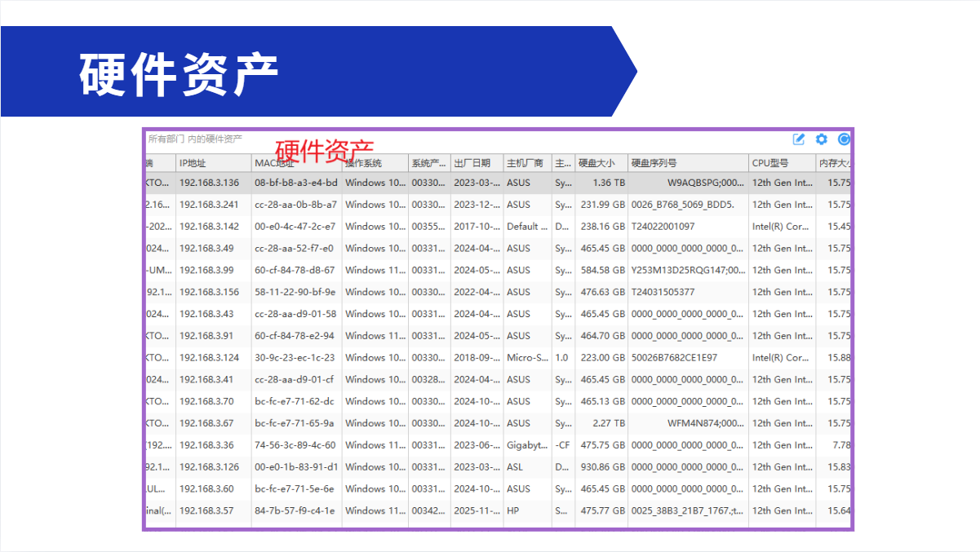Click the 硬盘大小 column header
This screenshot has height=552, width=980.
tap(597, 163)
